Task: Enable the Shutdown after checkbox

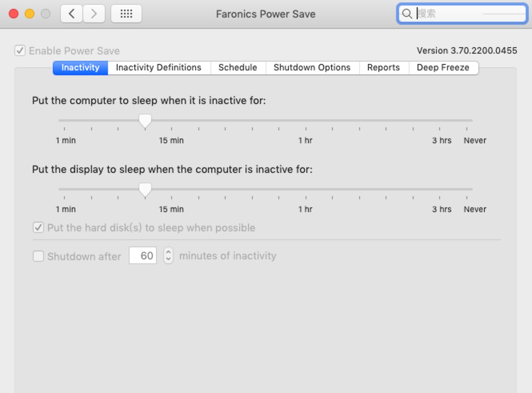Action: [x=38, y=256]
